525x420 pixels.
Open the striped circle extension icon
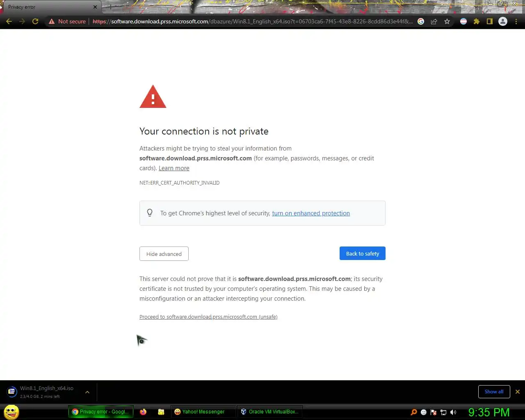pos(463,21)
